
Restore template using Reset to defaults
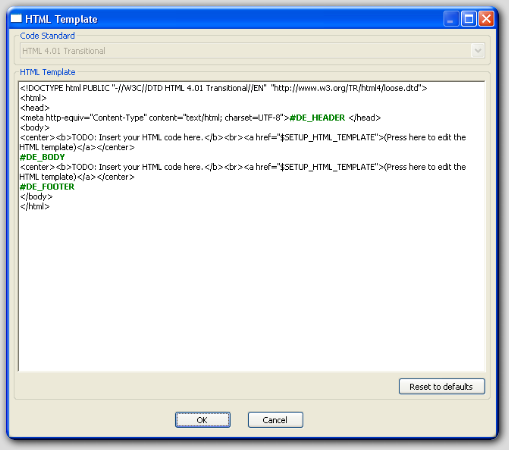coord(442,386)
